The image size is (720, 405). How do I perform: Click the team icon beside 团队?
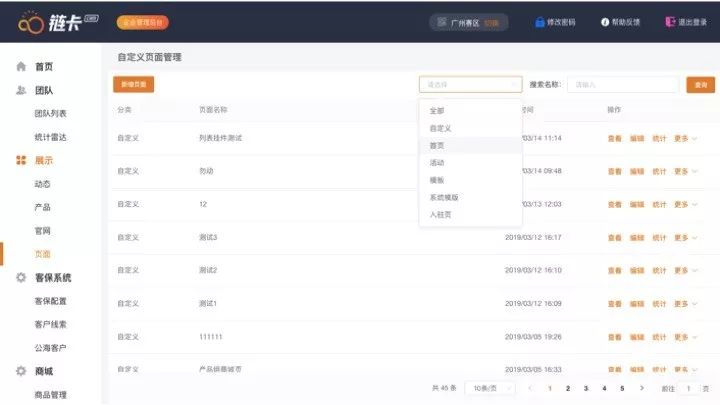coord(21,90)
